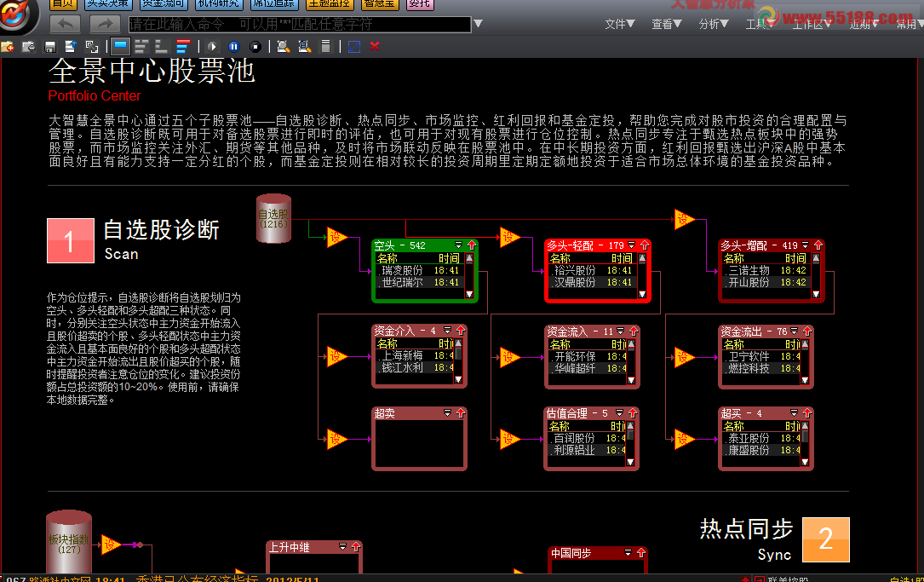924x582 pixels.
Task: Click the red up arrow on 上升中继 panel
Action: point(355,546)
